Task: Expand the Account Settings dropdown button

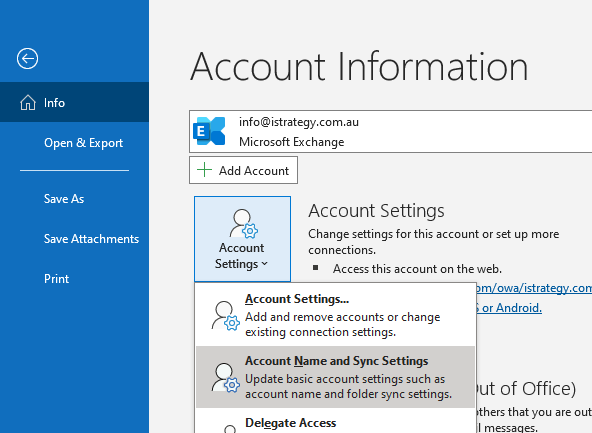Action: coord(242,239)
